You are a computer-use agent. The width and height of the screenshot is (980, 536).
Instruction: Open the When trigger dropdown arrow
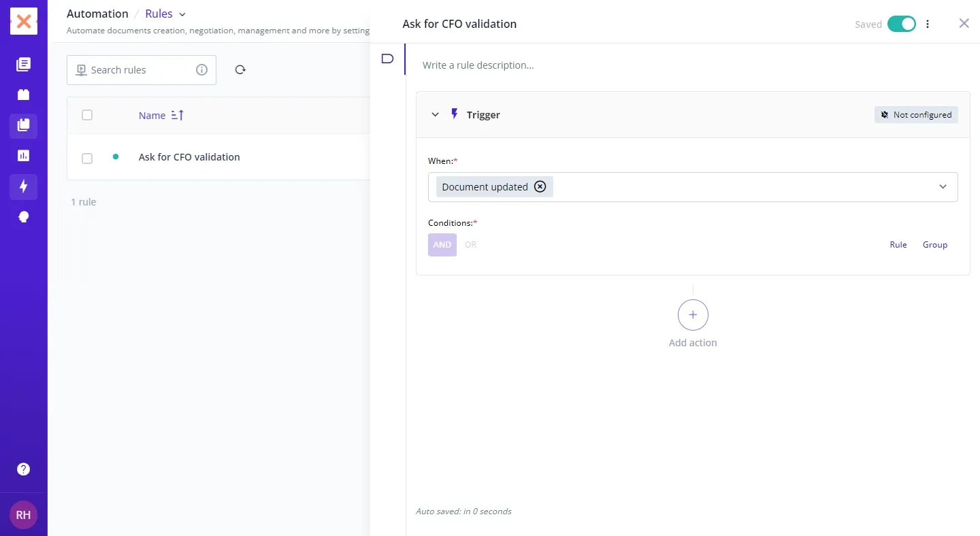point(943,187)
